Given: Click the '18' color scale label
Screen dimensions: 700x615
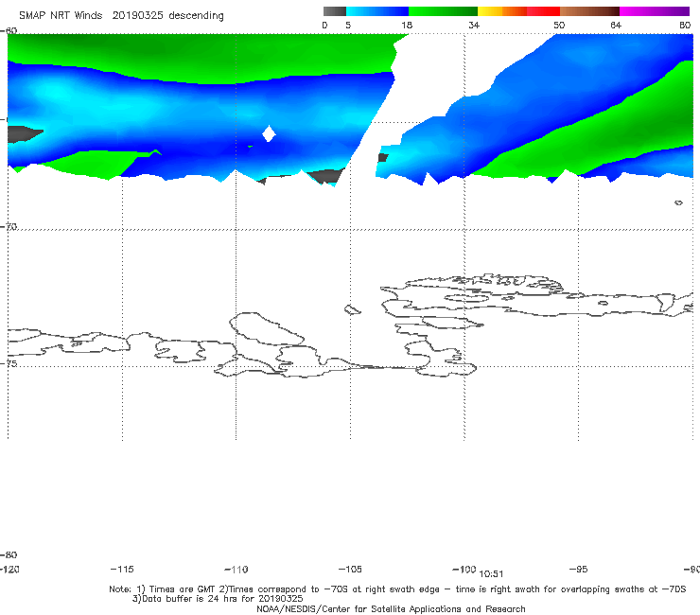Looking at the screenshot, I should [407, 25].
